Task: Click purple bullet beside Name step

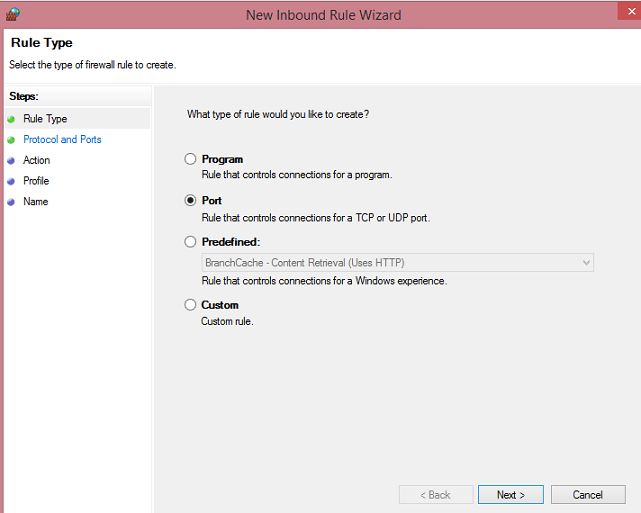Action: 11,202
